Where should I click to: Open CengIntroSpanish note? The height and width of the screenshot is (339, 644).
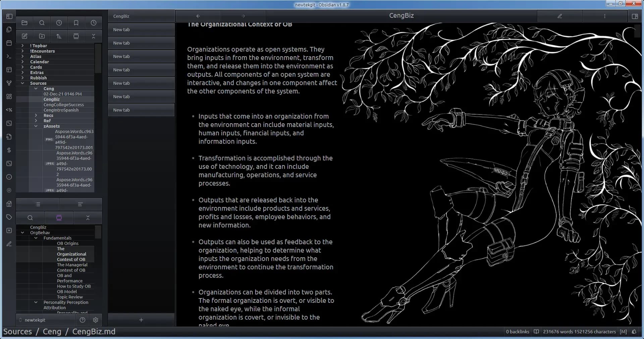tap(61, 110)
